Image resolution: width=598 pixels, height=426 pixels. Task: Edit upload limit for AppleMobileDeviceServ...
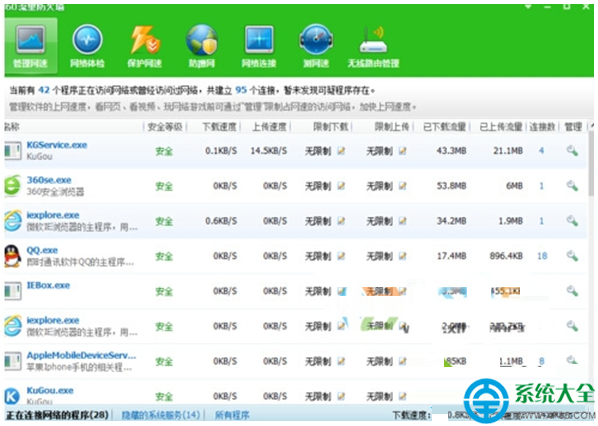402,361
